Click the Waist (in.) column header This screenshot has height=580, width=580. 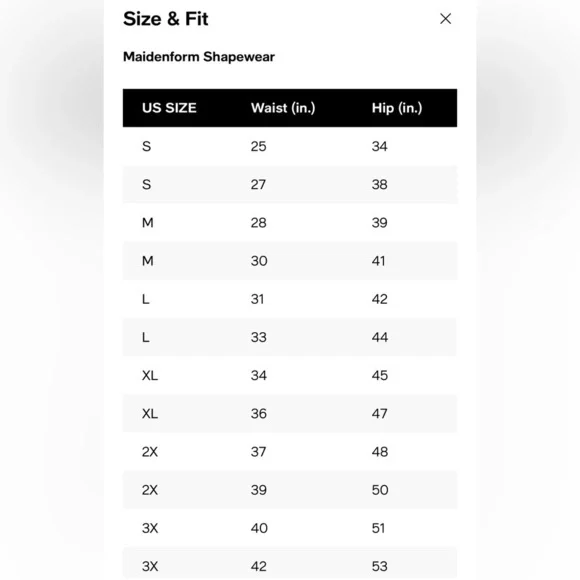pos(283,108)
